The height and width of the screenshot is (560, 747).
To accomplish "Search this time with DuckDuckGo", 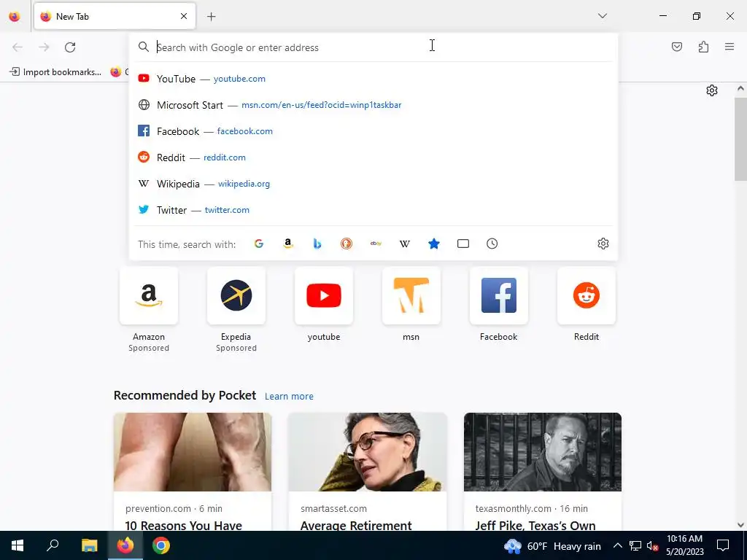I will coord(347,244).
